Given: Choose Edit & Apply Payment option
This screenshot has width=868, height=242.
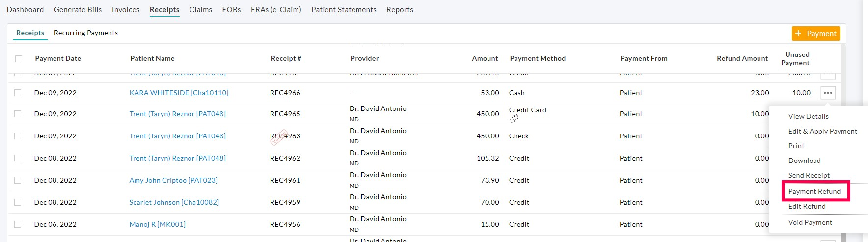Looking at the screenshot, I should pos(823,131).
